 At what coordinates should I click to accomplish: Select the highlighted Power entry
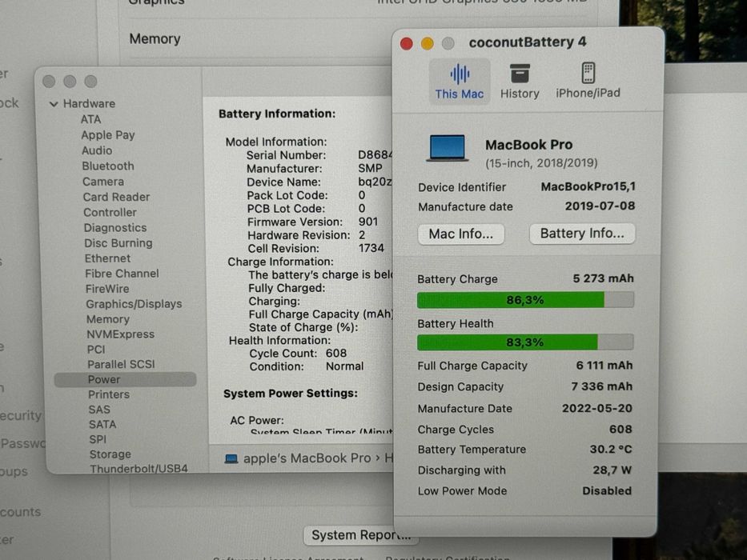125,379
